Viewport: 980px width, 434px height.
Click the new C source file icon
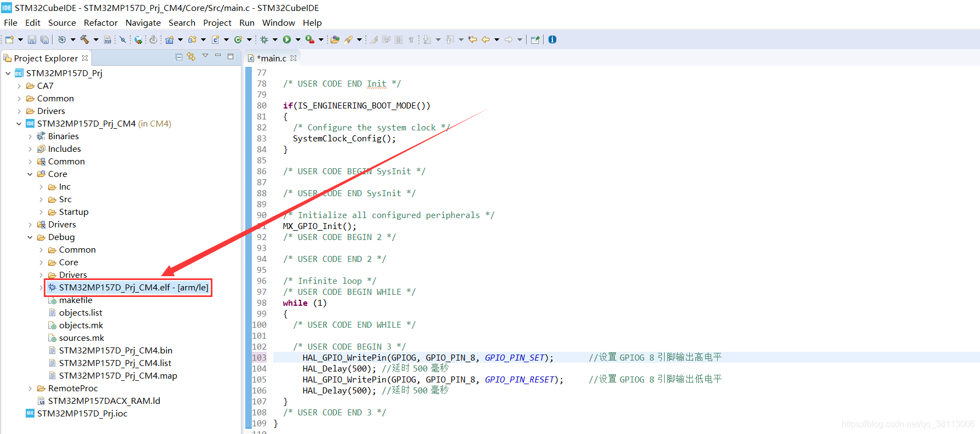(x=215, y=39)
